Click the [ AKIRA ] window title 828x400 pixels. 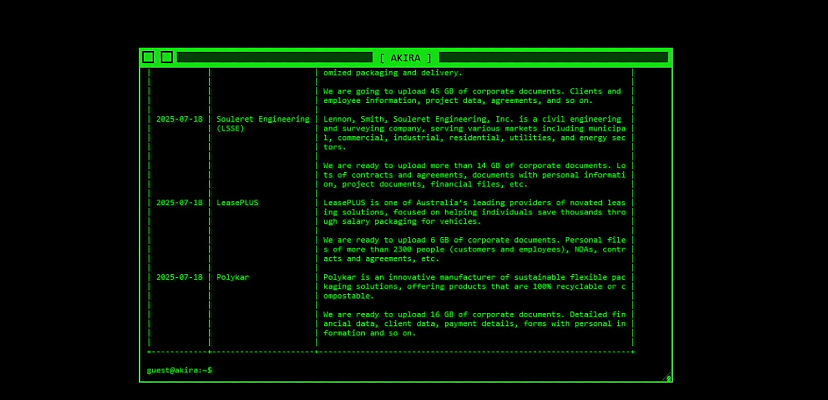point(406,58)
